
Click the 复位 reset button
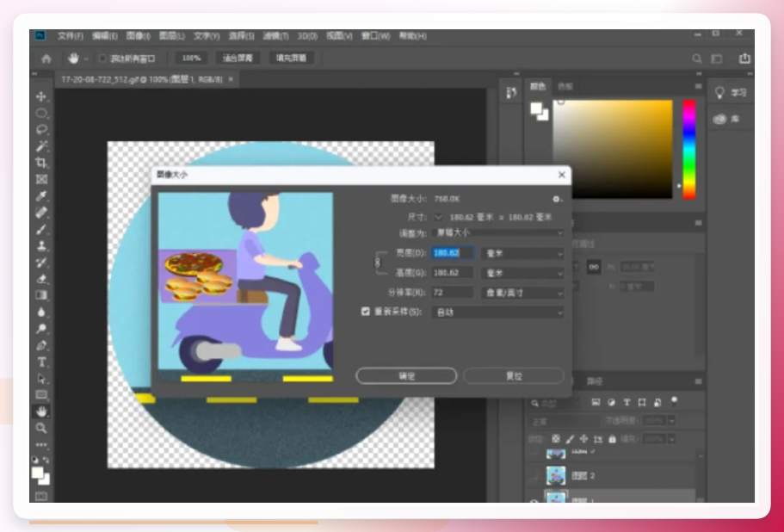(x=514, y=376)
